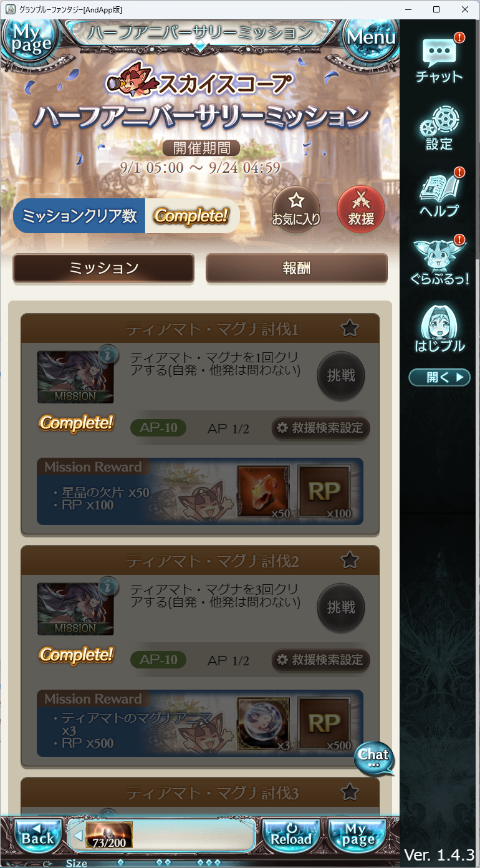Open the チャット chat icon in sidebar
The width and height of the screenshot is (480, 868).
click(x=439, y=59)
